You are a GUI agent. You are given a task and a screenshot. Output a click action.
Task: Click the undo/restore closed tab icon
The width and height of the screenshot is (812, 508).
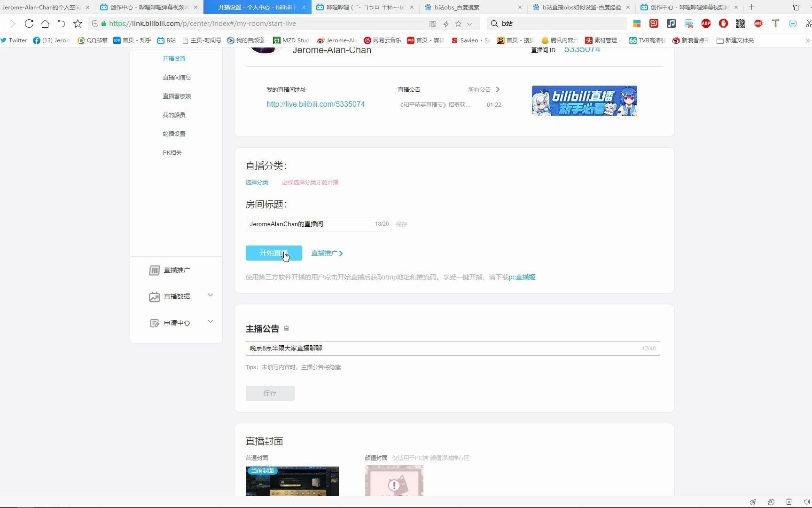click(x=61, y=24)
